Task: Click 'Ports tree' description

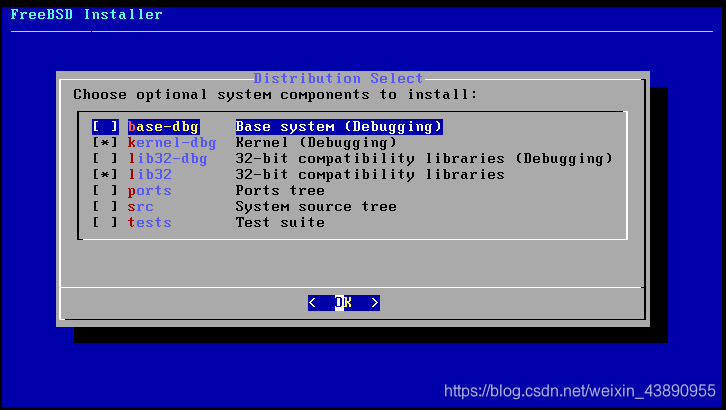Action: pos(280,190)
